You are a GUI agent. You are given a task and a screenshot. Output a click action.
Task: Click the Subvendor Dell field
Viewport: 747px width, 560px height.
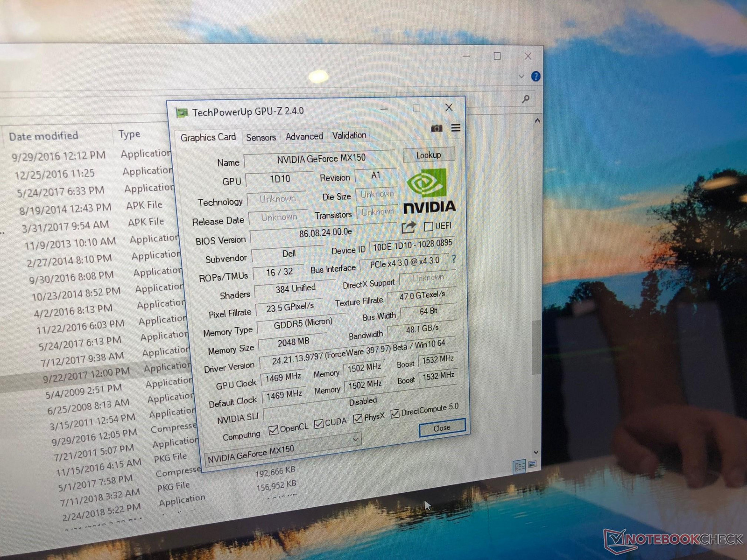289,254
